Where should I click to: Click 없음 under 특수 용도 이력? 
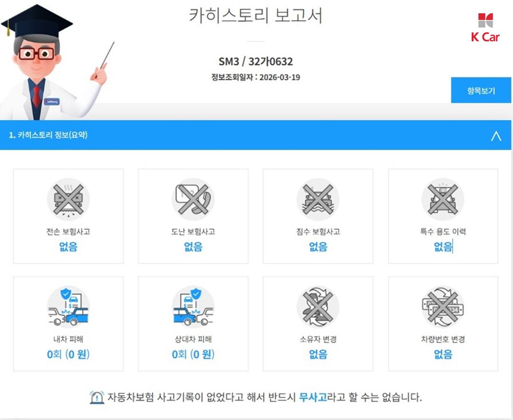pos(443,246)
